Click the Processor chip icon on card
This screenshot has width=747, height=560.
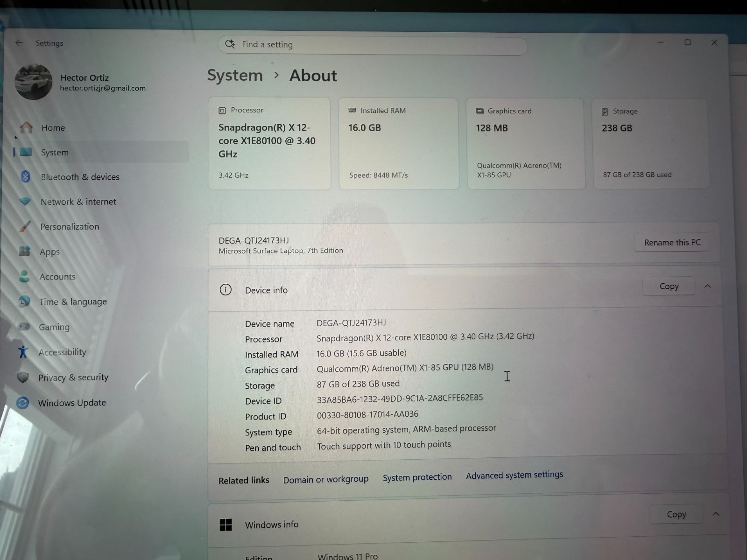pos(222,111)
